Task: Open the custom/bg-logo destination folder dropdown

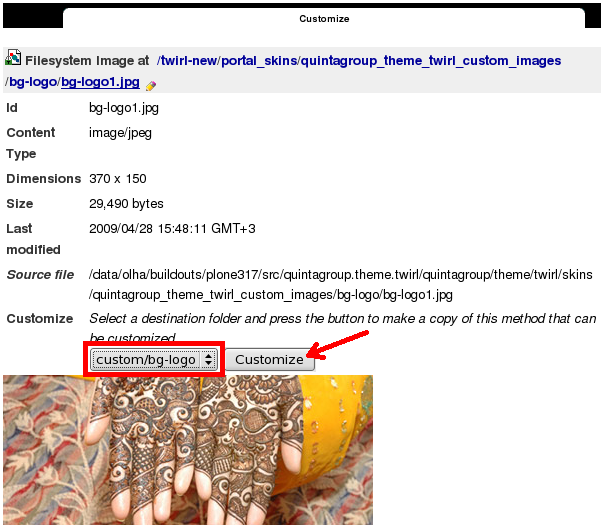Action: [x=154, y=359]
